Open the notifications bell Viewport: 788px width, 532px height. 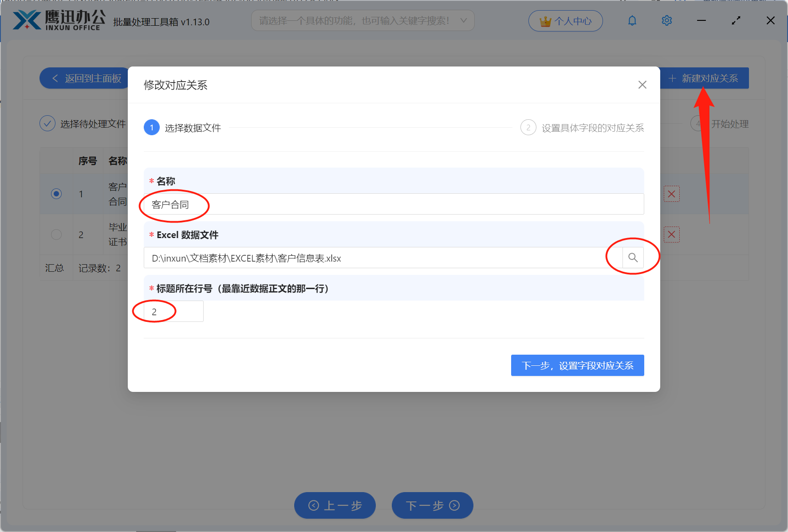coord(632,20)
